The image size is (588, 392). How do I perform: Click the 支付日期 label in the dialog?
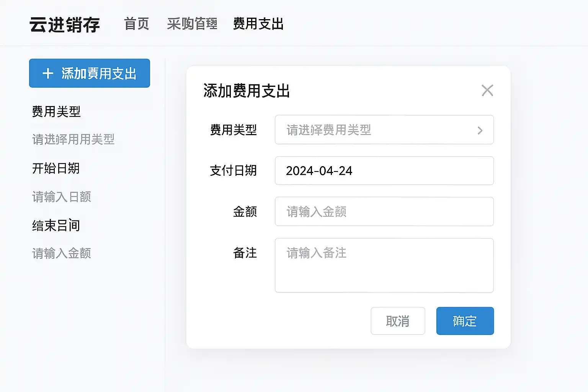point(233,171)
